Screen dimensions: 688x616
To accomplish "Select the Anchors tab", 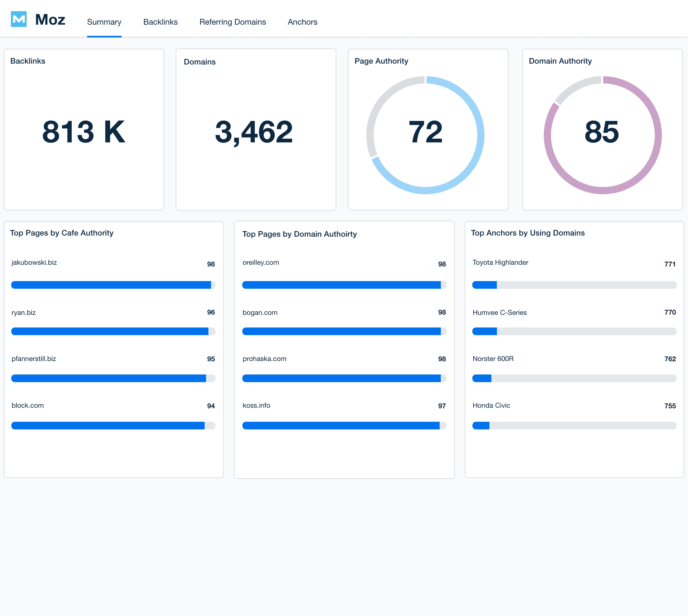I will (302, 22).
